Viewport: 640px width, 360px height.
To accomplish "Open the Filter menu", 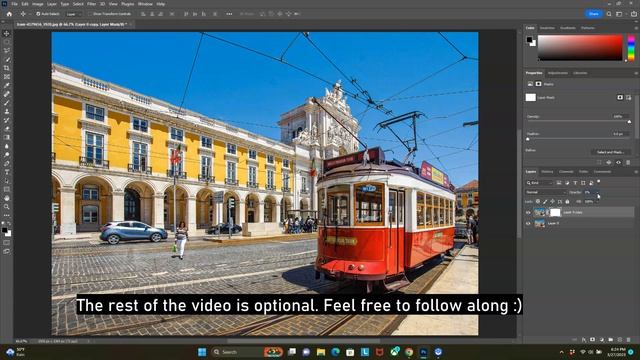I will 91,4.
